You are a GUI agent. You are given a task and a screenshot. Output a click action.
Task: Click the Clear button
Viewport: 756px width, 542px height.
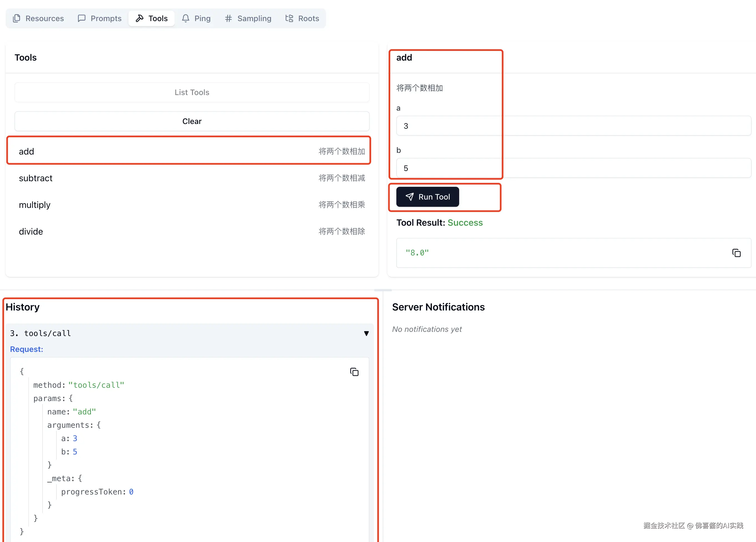(x=192, y=121)
